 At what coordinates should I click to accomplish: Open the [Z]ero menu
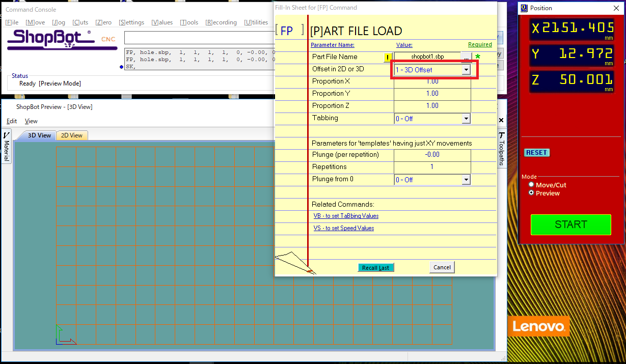tap(103, 22)
